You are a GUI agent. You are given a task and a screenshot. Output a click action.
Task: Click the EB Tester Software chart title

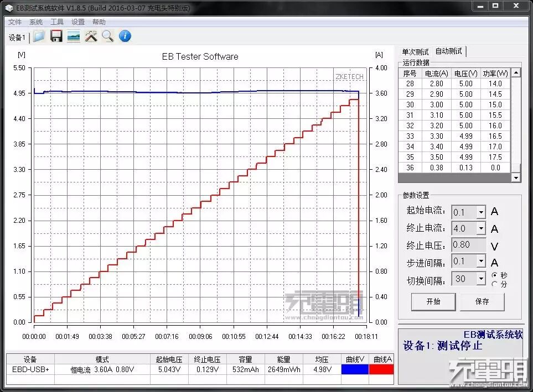pos(200,57)
